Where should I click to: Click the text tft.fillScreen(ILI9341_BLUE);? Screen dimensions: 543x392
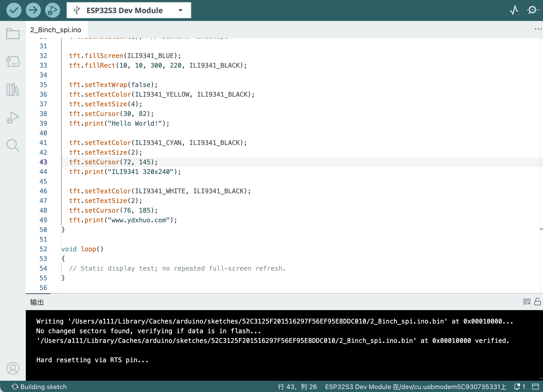(x=125, y=56)
